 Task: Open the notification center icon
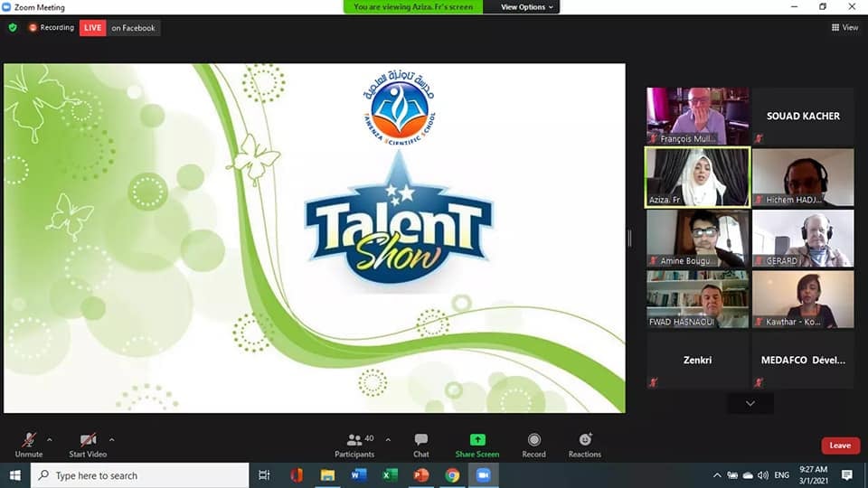(847, 475)
